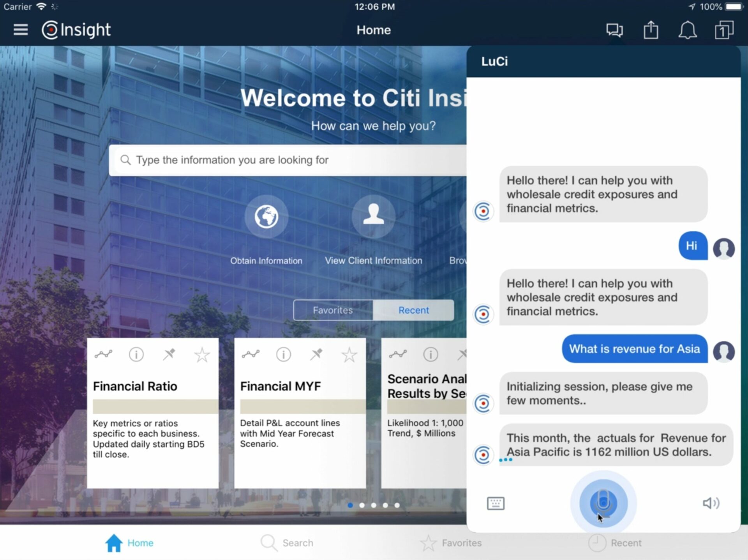The width and height of the screenshot is (748, 560).
Task: Open the notifications bell
Action: click(687, 30)
